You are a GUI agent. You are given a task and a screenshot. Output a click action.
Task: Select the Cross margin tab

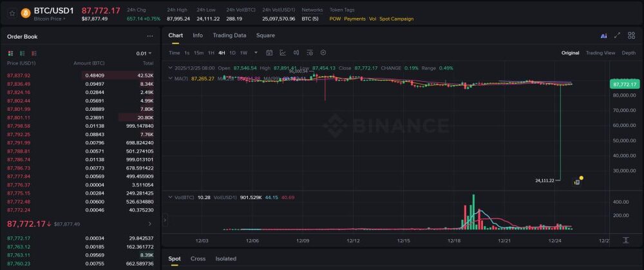198,258
